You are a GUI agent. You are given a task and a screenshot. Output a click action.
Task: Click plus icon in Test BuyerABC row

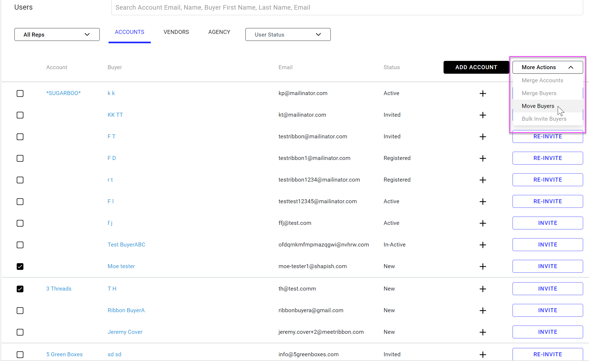click(483, 245)
